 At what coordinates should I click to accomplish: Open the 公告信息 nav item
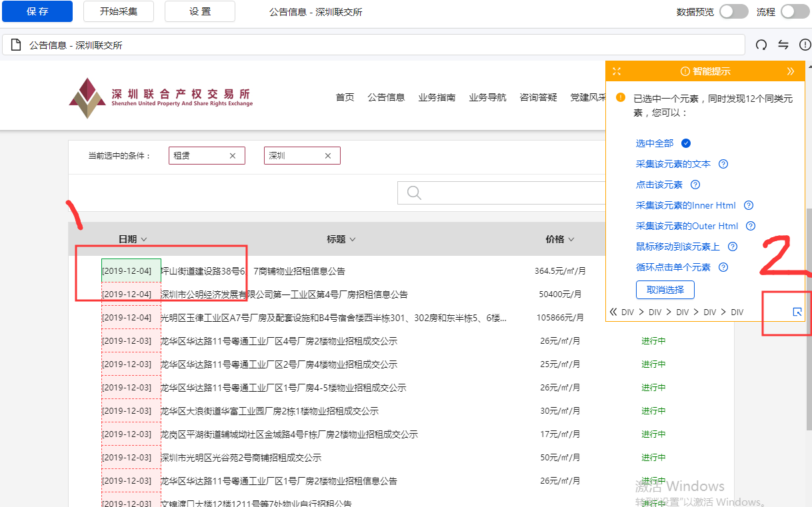click(x=386, y=97)
